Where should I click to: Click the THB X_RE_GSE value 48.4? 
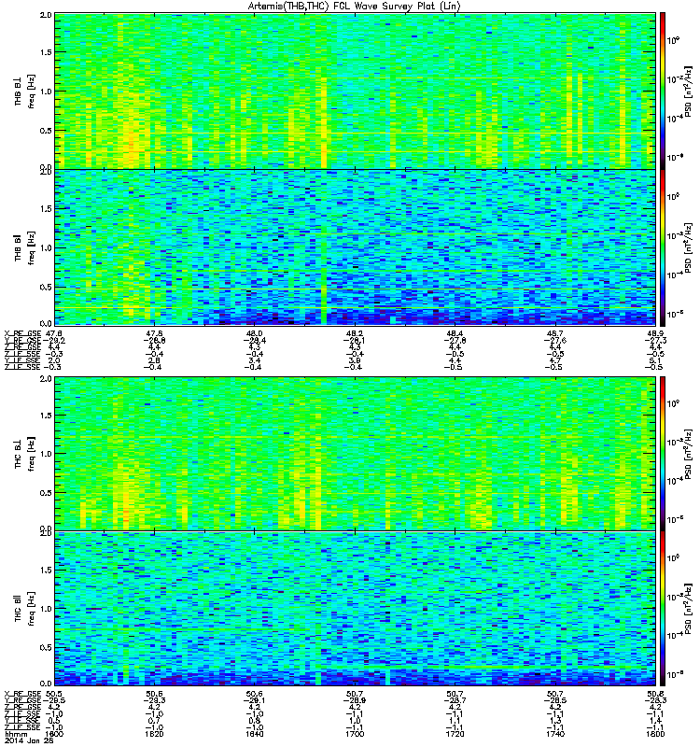click(455, 333)
